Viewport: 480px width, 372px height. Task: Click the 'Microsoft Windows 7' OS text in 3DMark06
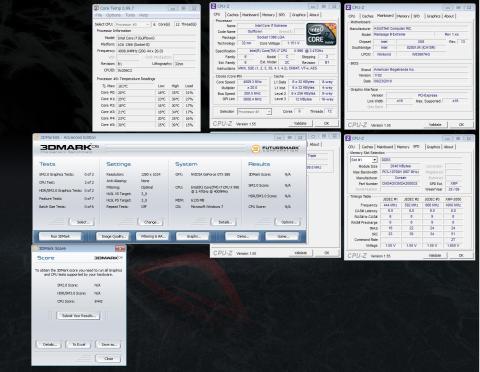pos(207,207)
